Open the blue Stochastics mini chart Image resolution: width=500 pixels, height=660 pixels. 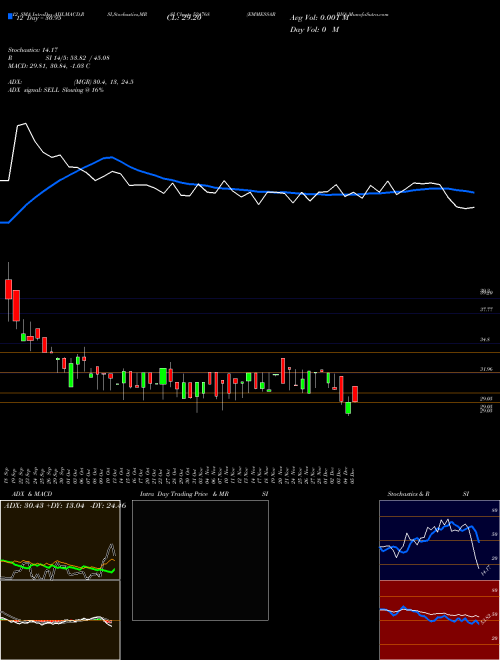coord(439,540)
